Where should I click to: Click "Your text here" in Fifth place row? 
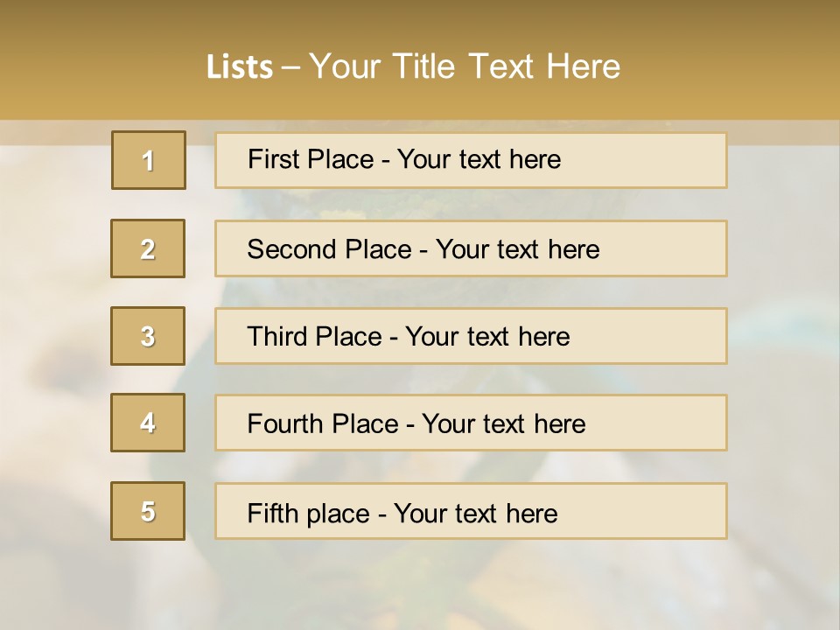click(x=475, y=513)
